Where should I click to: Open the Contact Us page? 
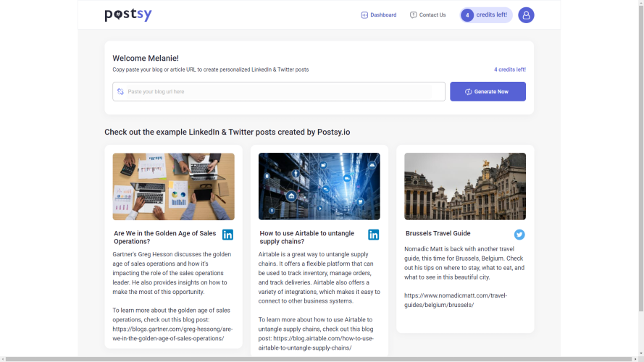pyautogui.click(x=427, y=14)
